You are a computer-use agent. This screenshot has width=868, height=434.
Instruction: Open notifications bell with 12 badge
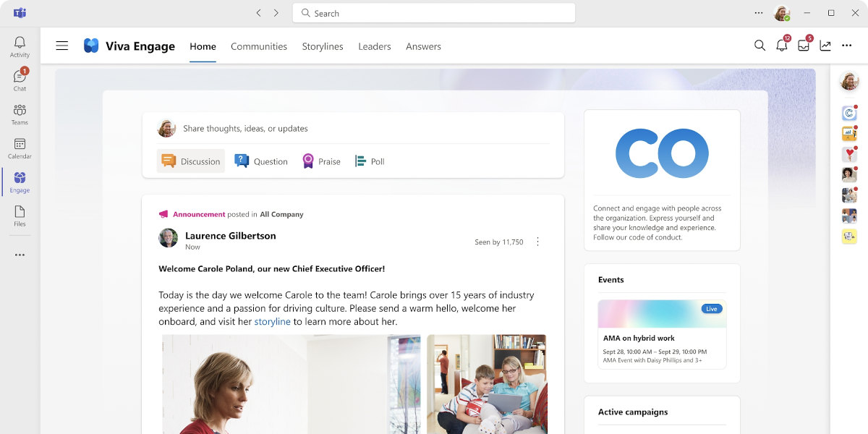(x=782, y=45)
